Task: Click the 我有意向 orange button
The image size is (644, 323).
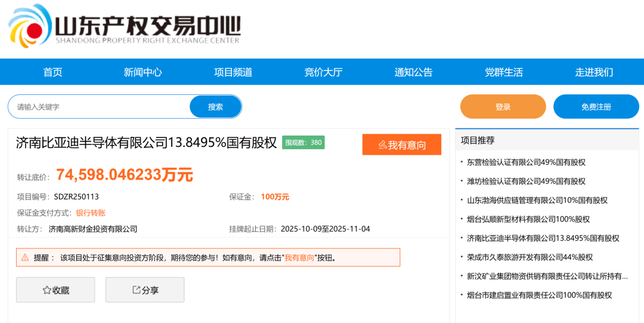Action: click(402, 144)
